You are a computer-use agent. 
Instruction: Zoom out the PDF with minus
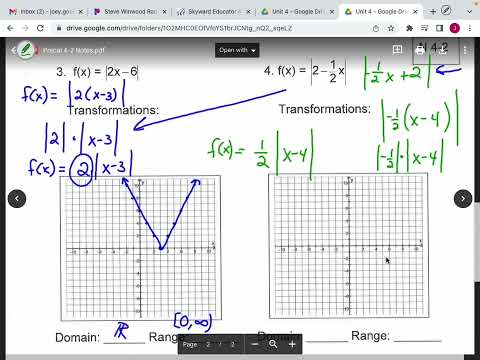click(254, 344)
